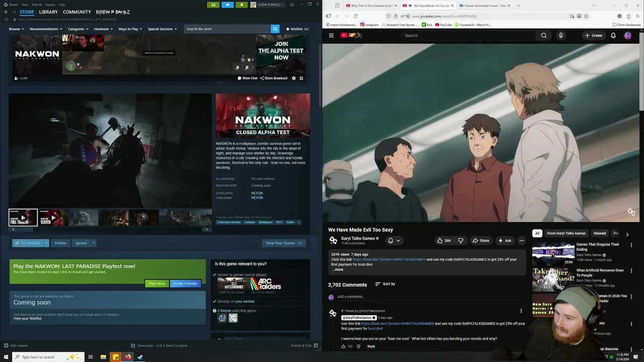Click Show Chat on the broadcast
This screenshot has width=644, height=362.
tap(248, 78)
